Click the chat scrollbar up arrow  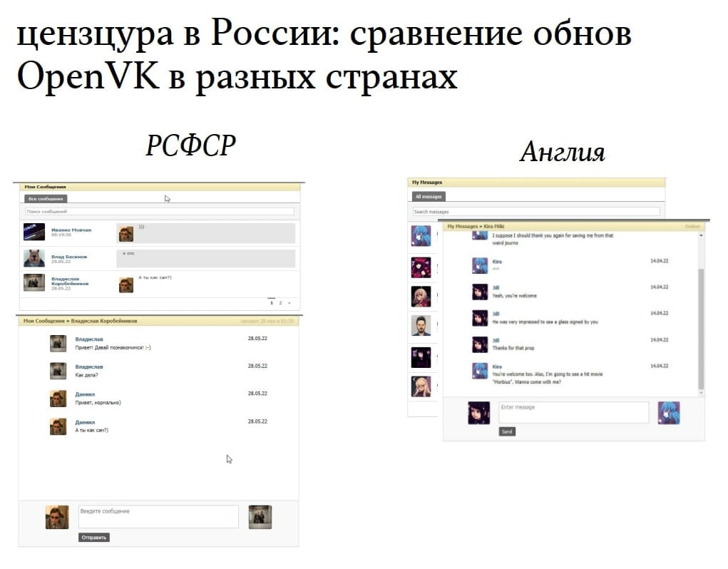[701, 235]
